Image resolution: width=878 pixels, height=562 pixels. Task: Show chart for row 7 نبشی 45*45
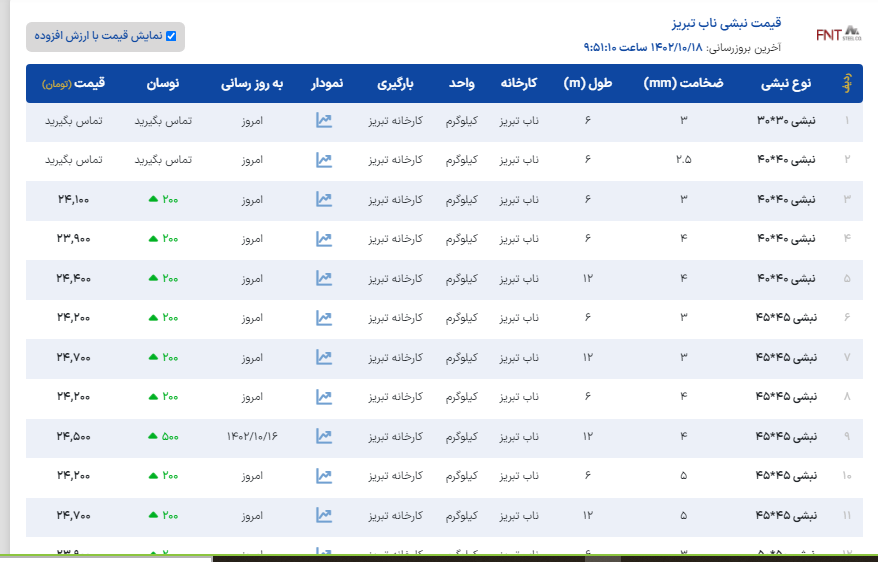[x=324, y=357]
